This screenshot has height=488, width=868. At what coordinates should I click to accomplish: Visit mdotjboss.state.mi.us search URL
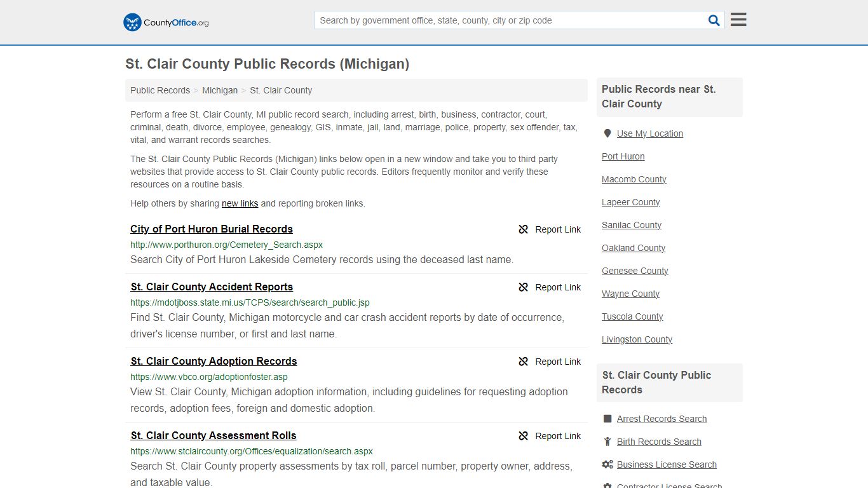(250, 302)
